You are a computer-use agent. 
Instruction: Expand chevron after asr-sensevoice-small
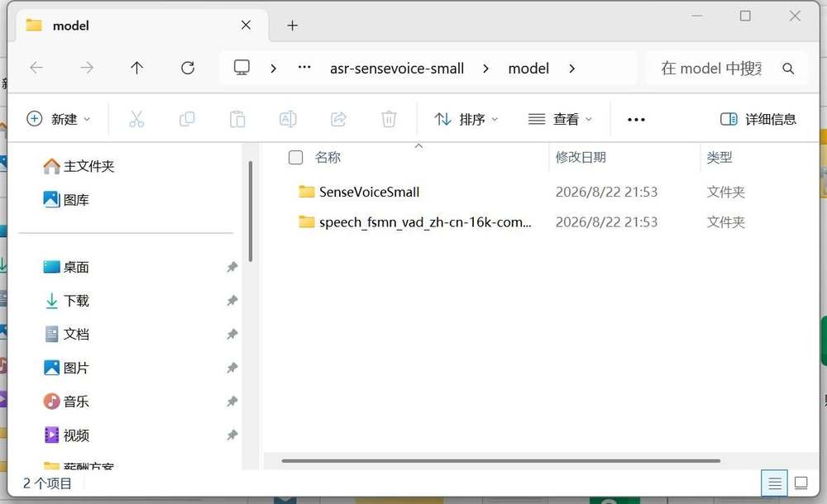pos(485,69)
